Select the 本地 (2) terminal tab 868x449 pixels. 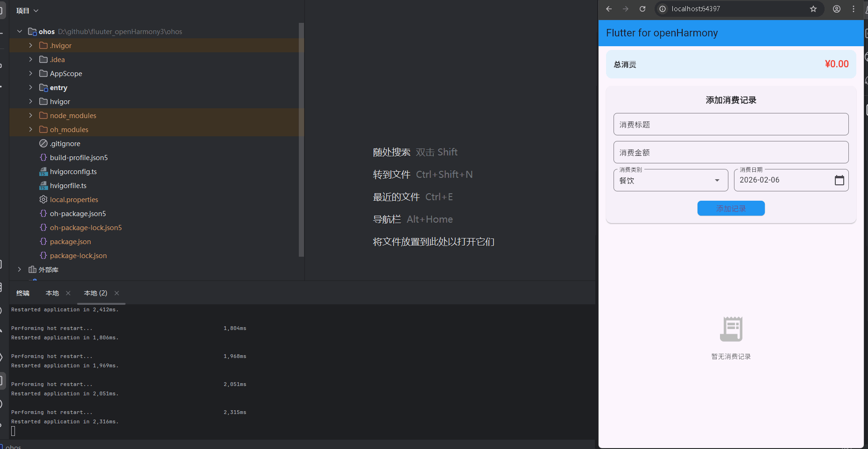tap(95, 293)
